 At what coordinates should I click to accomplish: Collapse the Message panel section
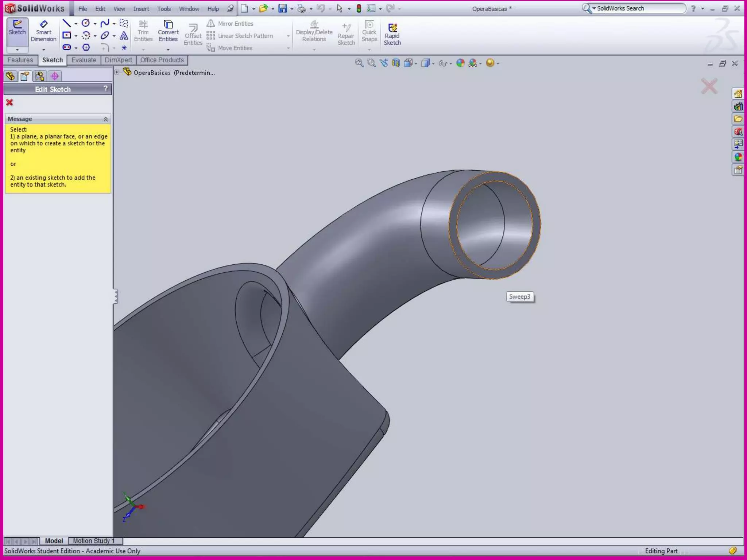tap(105, 119)
